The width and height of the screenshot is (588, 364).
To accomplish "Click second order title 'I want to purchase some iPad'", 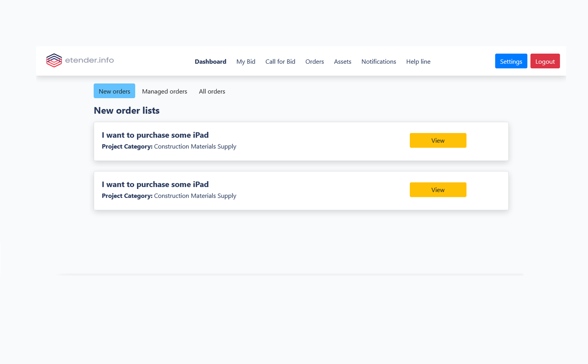I will pyautogui.click(x=156, y=184).
